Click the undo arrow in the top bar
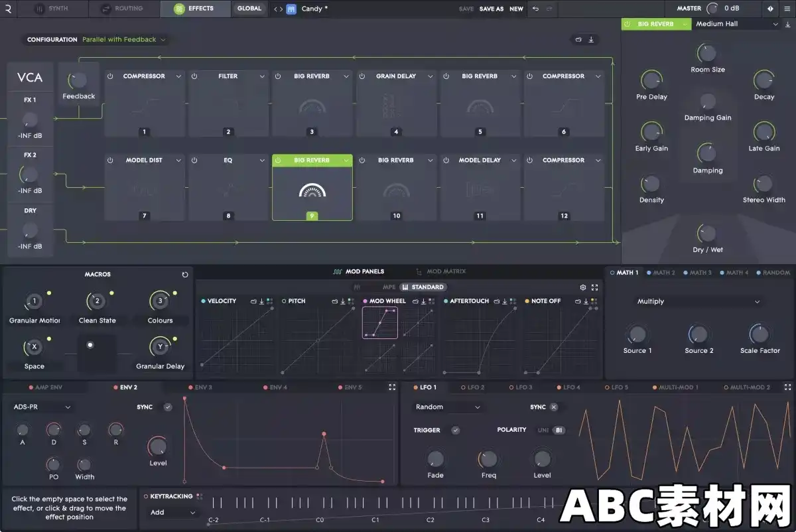796x532 pixels. click(536, 9)
